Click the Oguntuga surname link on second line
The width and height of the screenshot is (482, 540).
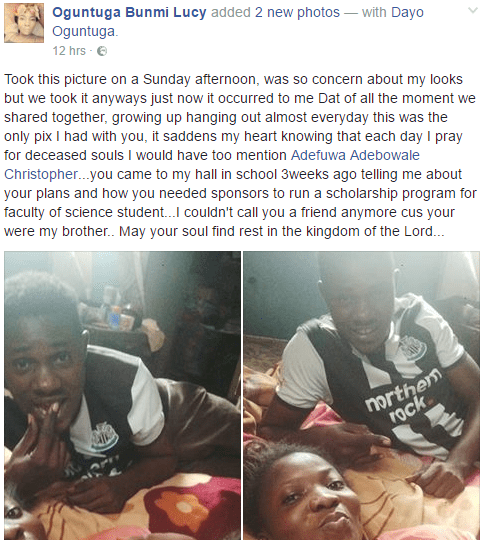click(x=84, y=31)
